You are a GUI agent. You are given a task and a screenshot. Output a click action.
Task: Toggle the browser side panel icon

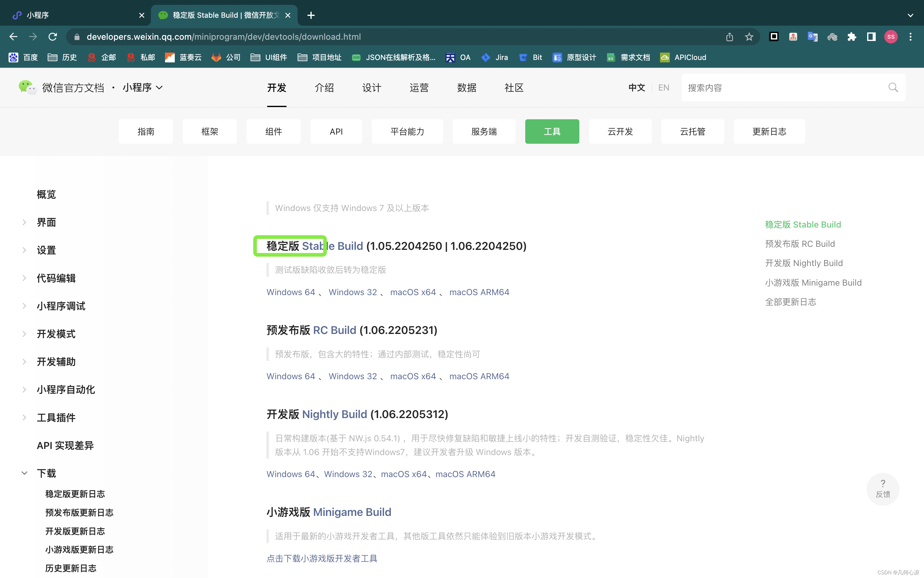pyautogui.click(x=871, y=37)
